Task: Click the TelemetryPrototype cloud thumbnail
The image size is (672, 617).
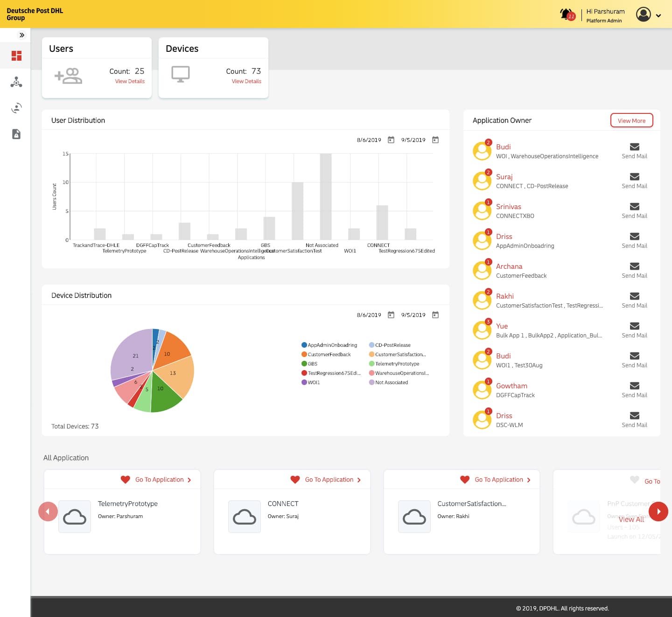Action: [x=75, y=517]
